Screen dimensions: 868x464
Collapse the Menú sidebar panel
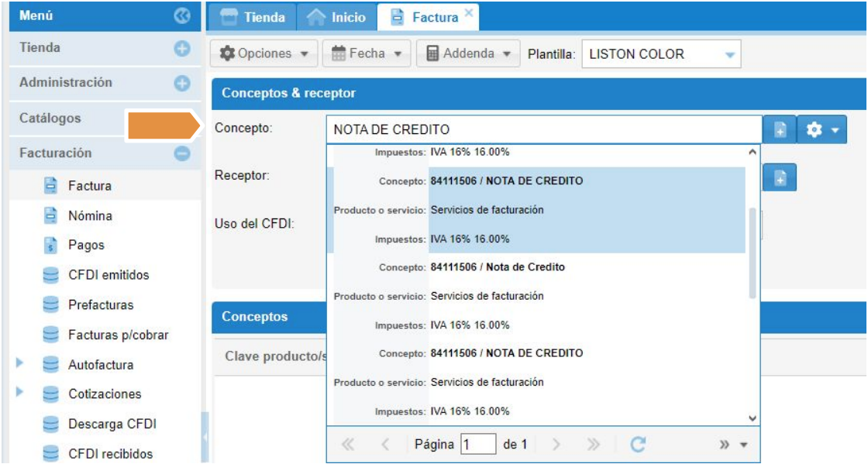tap(182, 15)
